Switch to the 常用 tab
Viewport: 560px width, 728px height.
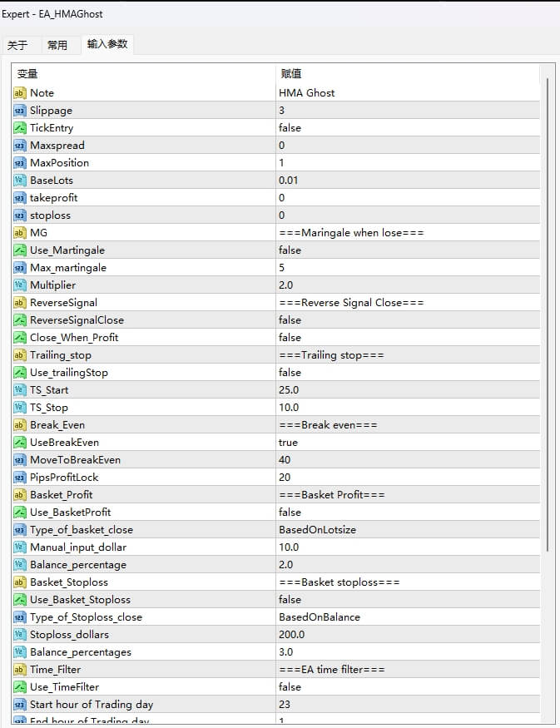pos(57,45)
